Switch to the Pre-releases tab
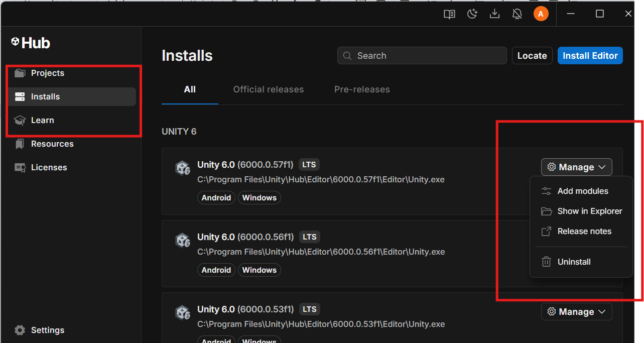The width and height of the screenshot is (644, 343). [x=362, y=90]
